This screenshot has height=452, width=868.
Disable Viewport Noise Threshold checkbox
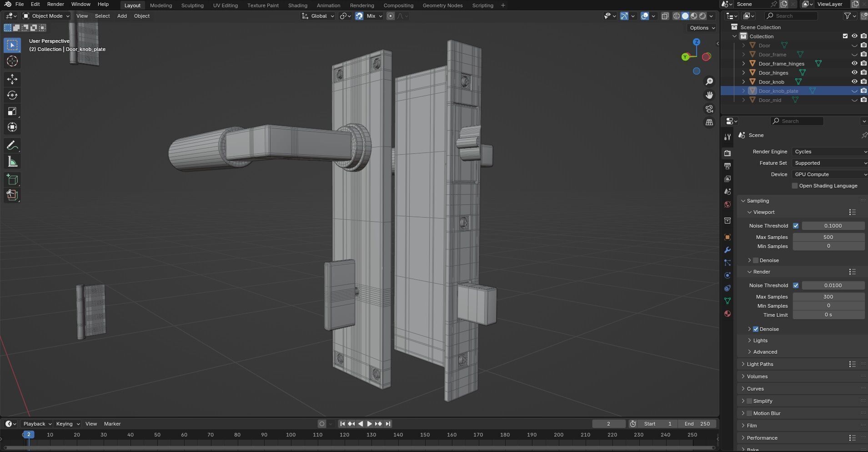(796, 226)
